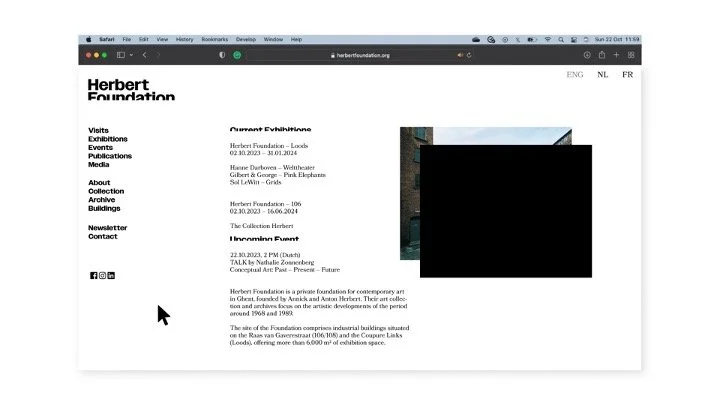Click Herbert Foundation – Loods exhibition

tap(269, 146)
